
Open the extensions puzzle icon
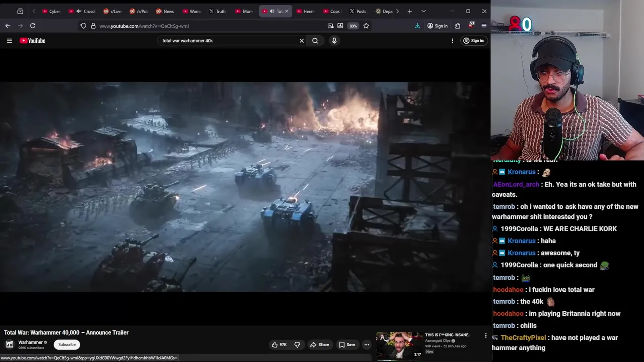tap(458, 26)
